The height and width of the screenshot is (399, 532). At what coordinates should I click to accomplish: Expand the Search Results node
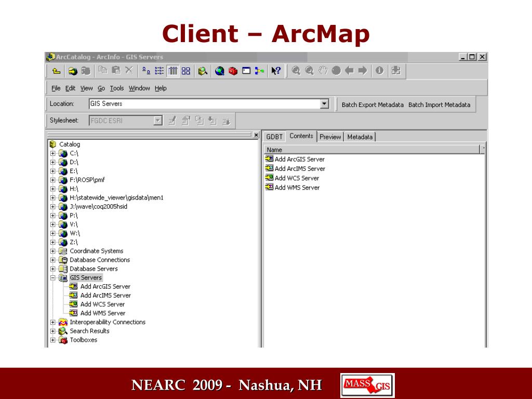pos(53,331)
